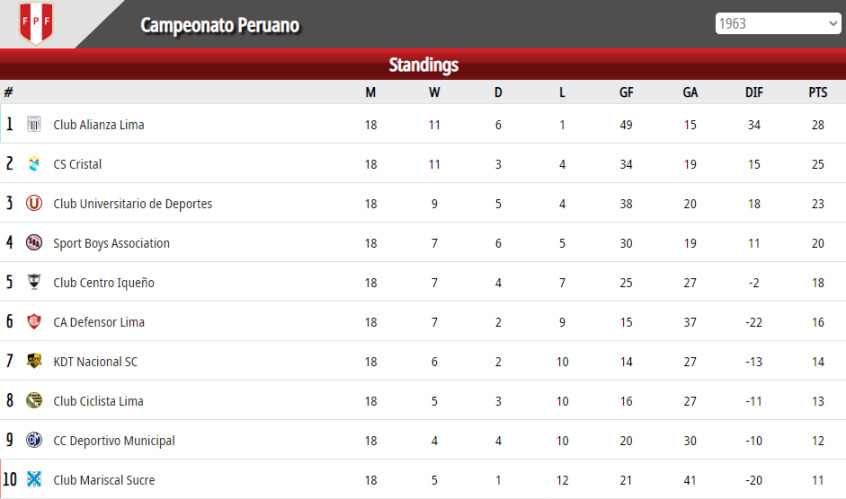
Task: Click the Club Centro Iqueño crest icon
Action: [x=34, y=282]
